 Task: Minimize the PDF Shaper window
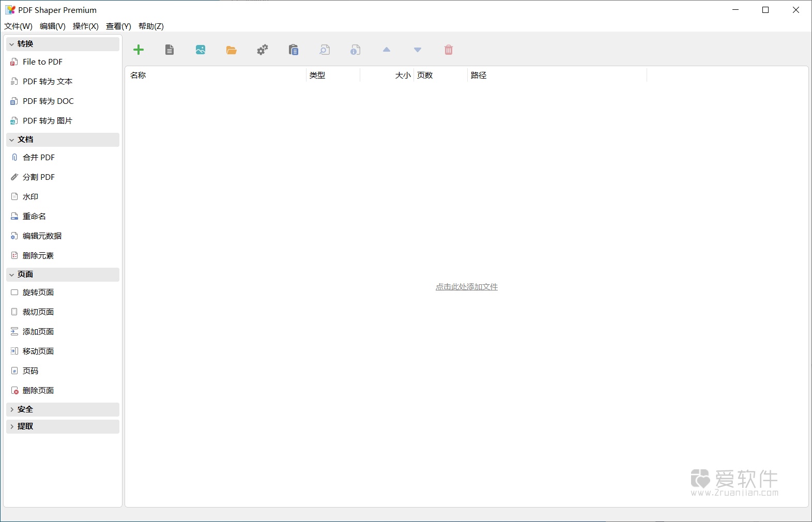click(736, 10)
